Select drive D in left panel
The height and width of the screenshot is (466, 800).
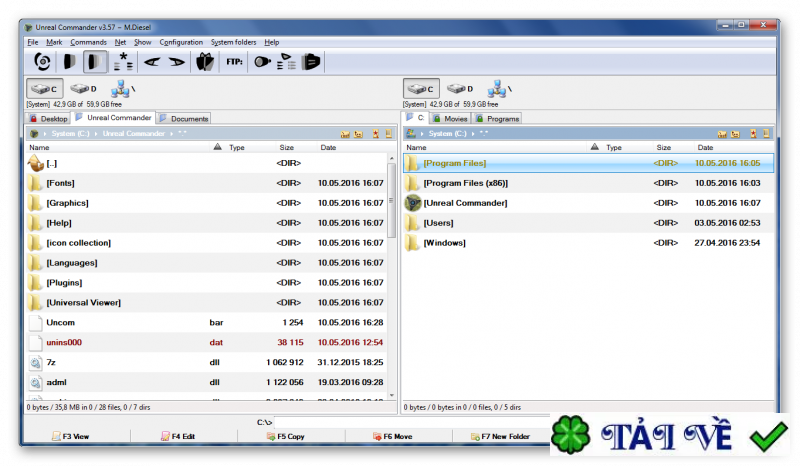coord(83,89)
